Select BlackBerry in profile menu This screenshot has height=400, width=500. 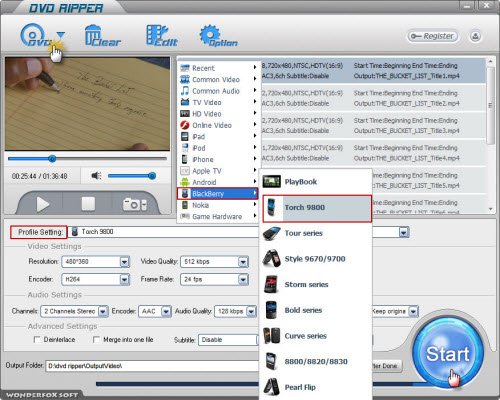pos(218,194)
